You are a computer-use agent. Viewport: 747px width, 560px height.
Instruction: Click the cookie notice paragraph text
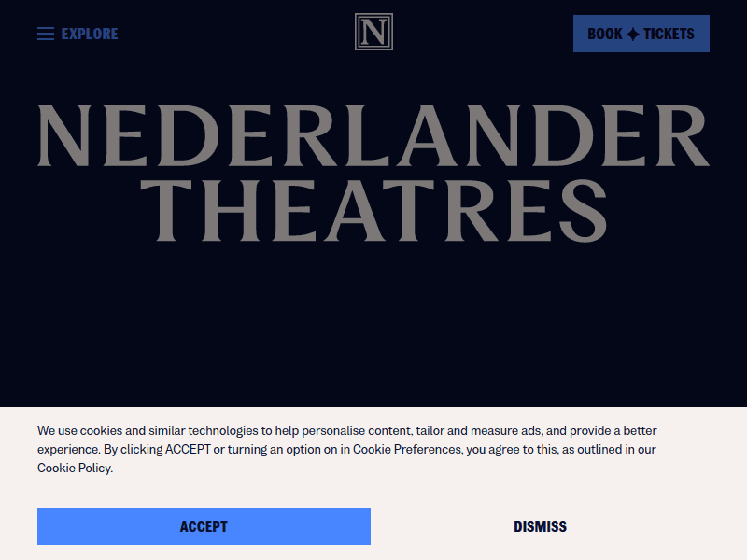pos(345,450)
